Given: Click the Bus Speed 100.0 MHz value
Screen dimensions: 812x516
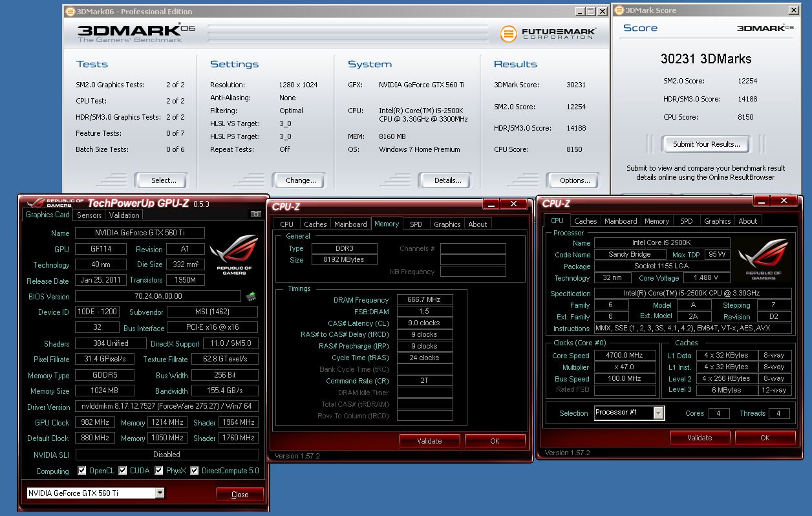Looking at the screenshot, I should tap(625, 379).
